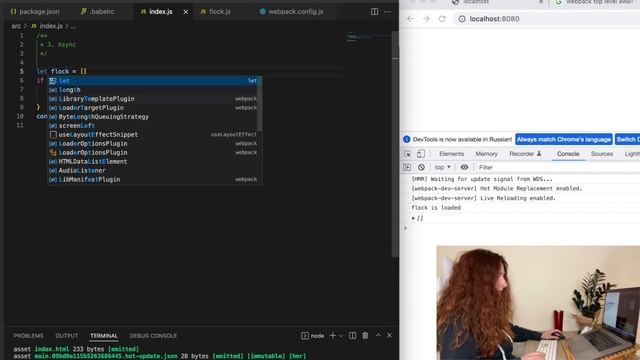Open the 'top' JavaScript context dropdown
640x360 pixels.
(x=442, y=167)
